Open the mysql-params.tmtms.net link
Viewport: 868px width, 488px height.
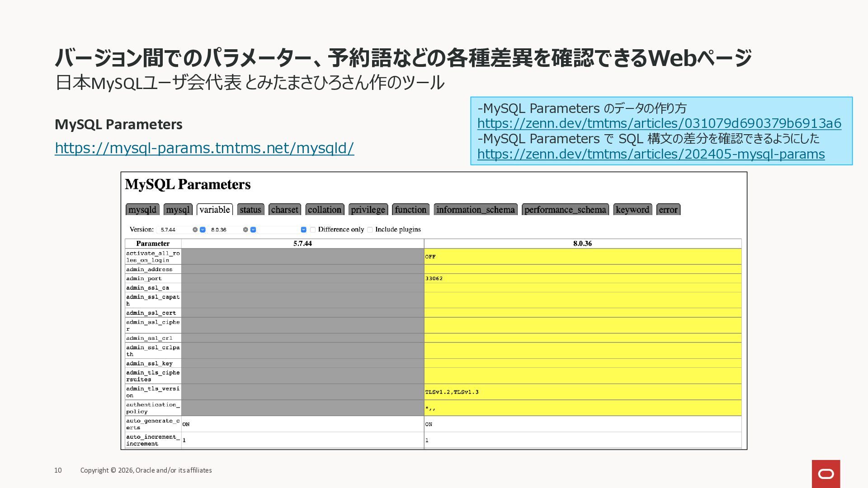(x=204, y=148)
